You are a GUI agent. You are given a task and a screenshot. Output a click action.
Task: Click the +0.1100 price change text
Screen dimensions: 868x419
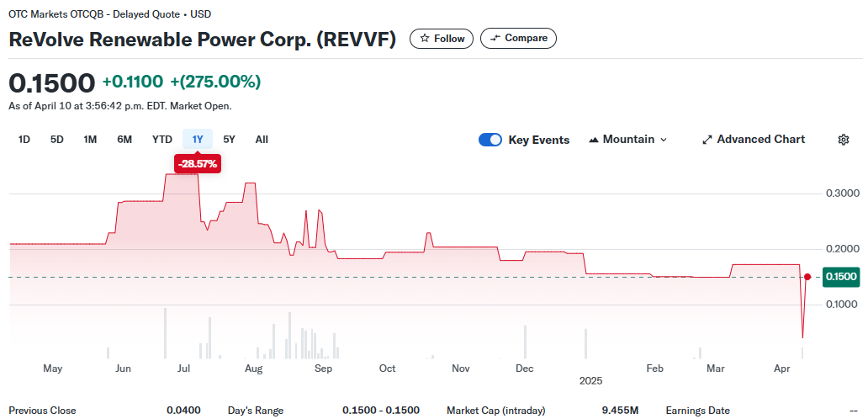[133, 82]
